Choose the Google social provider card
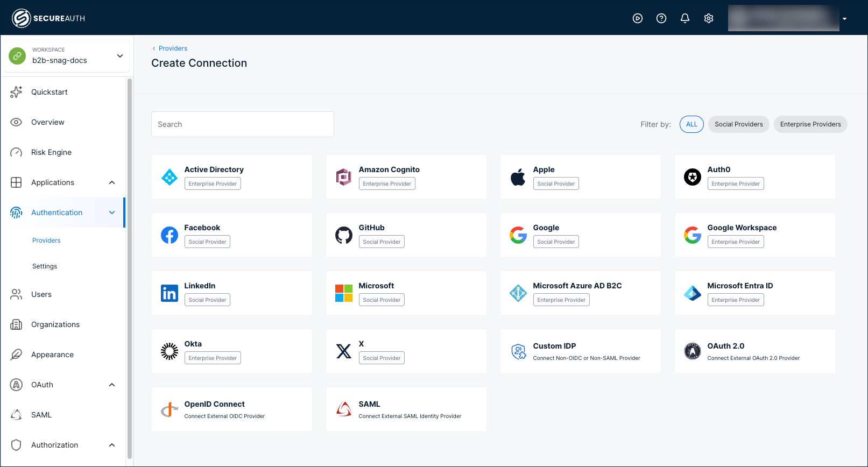 [x=581, y=235]
